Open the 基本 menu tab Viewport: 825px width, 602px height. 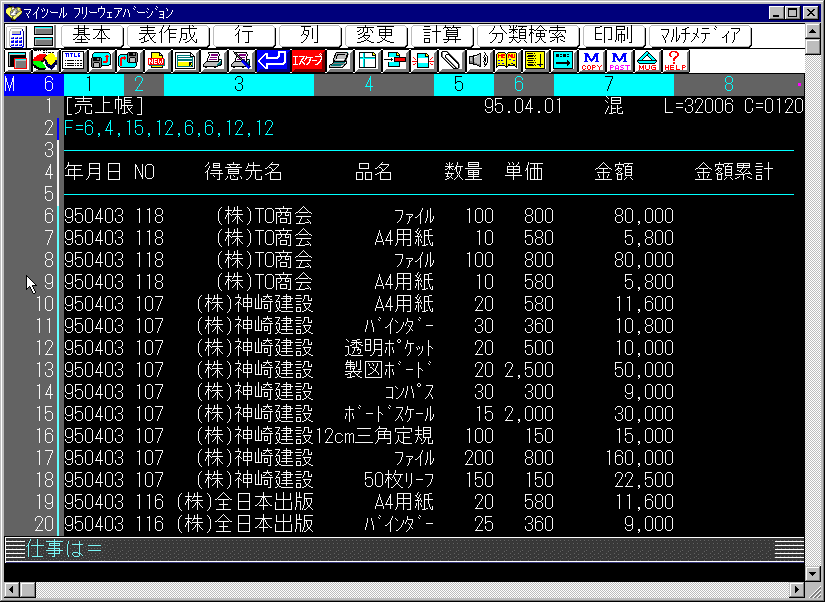point(92,36)
